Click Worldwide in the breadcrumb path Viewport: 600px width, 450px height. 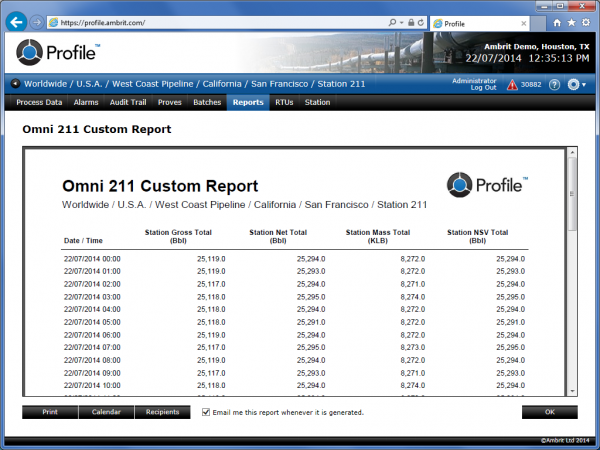[x=45, y=84]
